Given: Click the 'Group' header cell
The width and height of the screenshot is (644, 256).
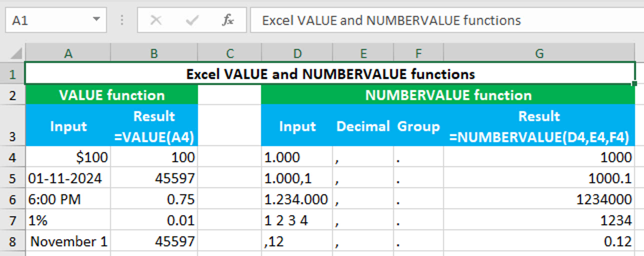Looking at the screenshot, I should click(419, 125).
